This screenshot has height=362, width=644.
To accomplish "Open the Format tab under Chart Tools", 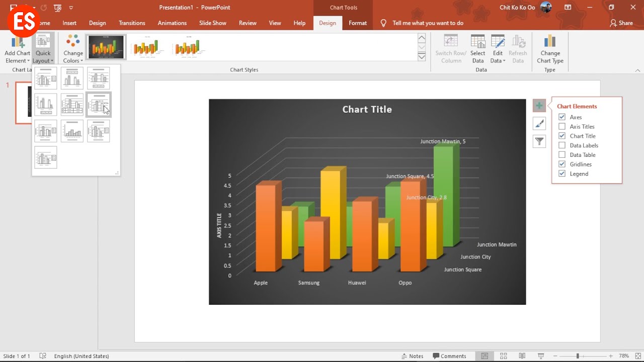I will tap(358, 23).
